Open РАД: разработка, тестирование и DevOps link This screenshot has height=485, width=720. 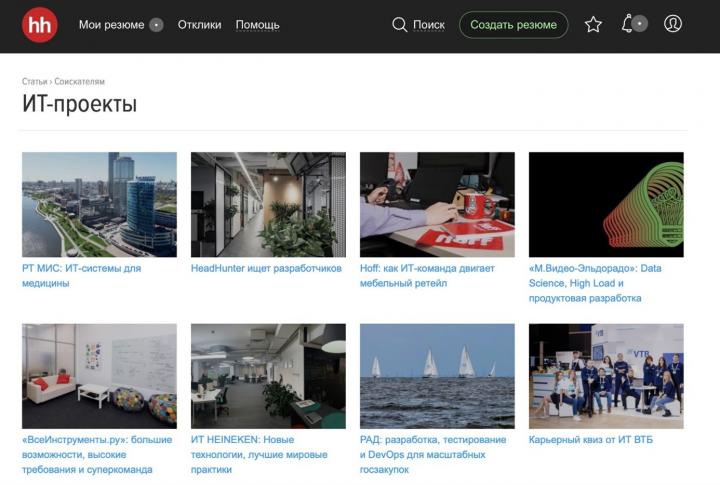(x=433, y=454)
